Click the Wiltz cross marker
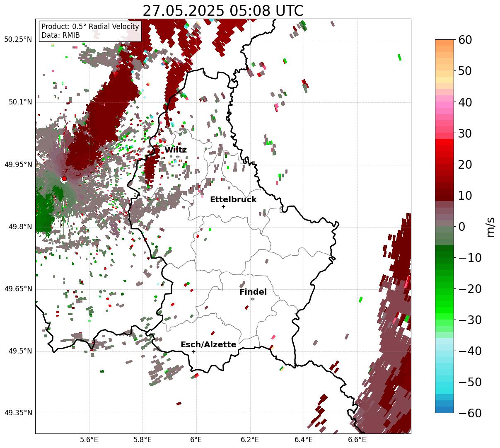This screenshot has height=448, width=500. click(178, 157)
